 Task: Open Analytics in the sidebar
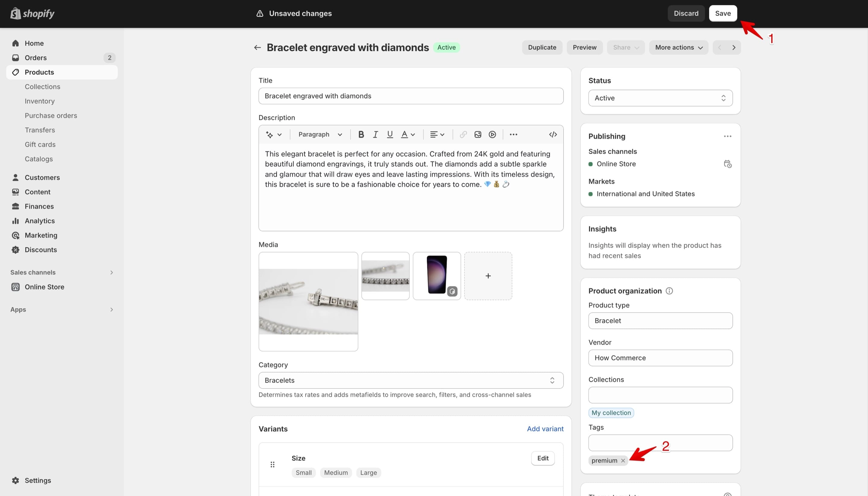(62, 221)
